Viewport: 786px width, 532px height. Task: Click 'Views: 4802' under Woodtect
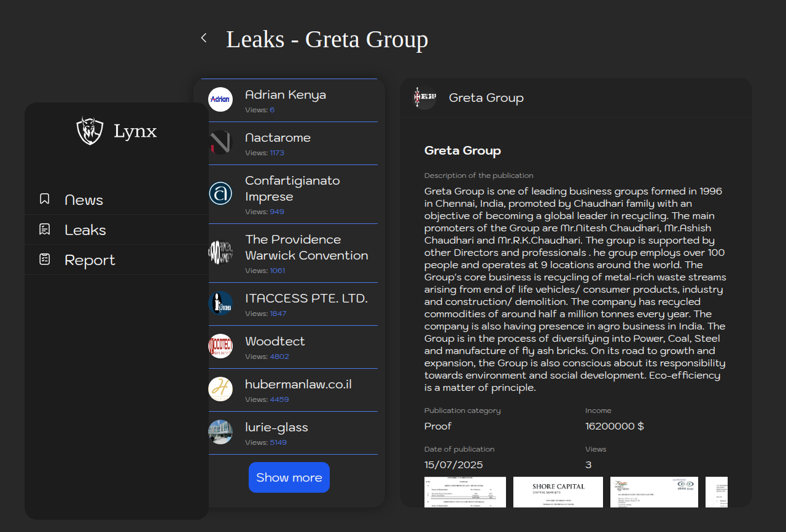pyautogui.click(x=267, y=357)
